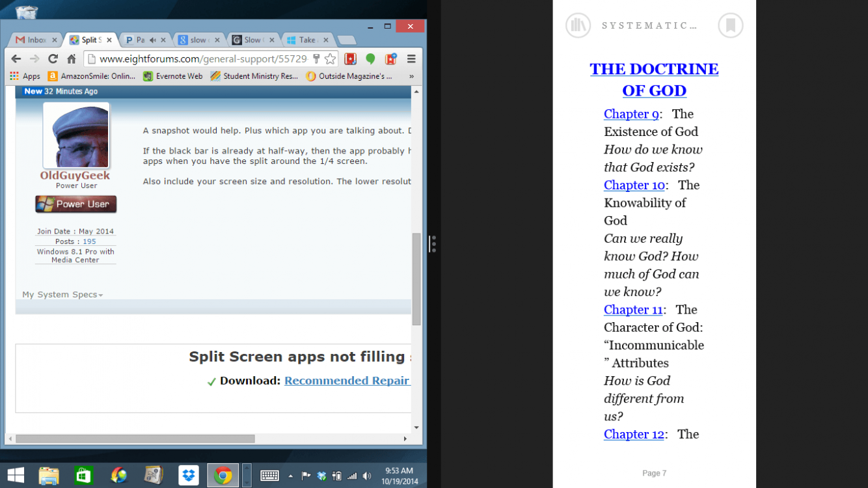The width and height of the screenshot is (868, 488).
Task: Click the page's vertical scrollbar thumb
Action: (416, 278)
